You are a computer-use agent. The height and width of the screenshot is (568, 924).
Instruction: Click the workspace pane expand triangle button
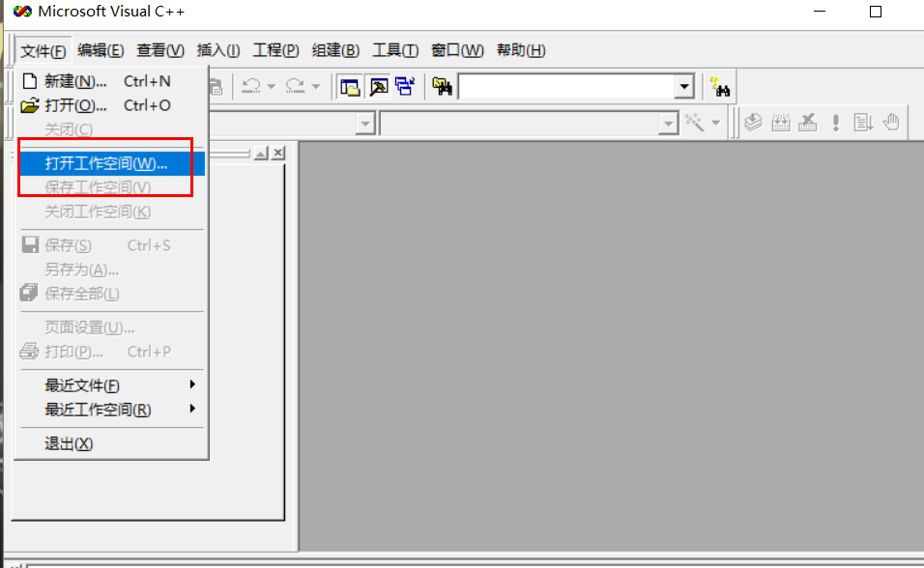tap(260, 154)
